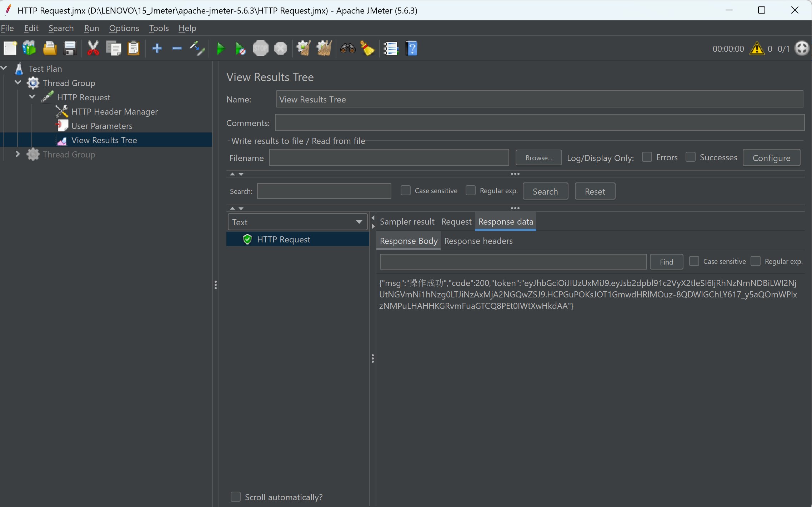Collapse all nodes with minus icon
The height and width of the screenshot is (507, 812).
click(x=177, y=48)
